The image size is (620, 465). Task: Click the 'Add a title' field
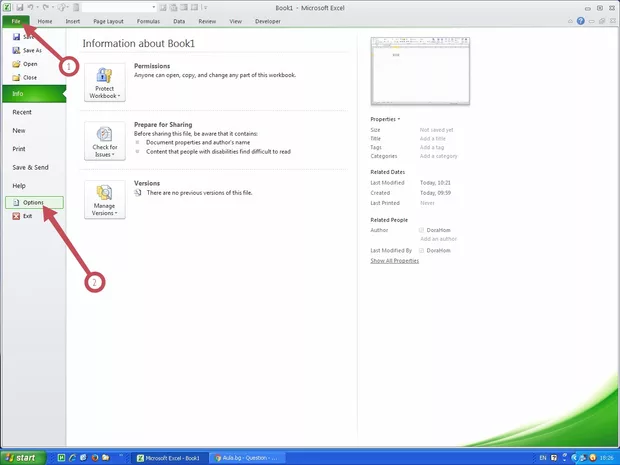point(433,139)
